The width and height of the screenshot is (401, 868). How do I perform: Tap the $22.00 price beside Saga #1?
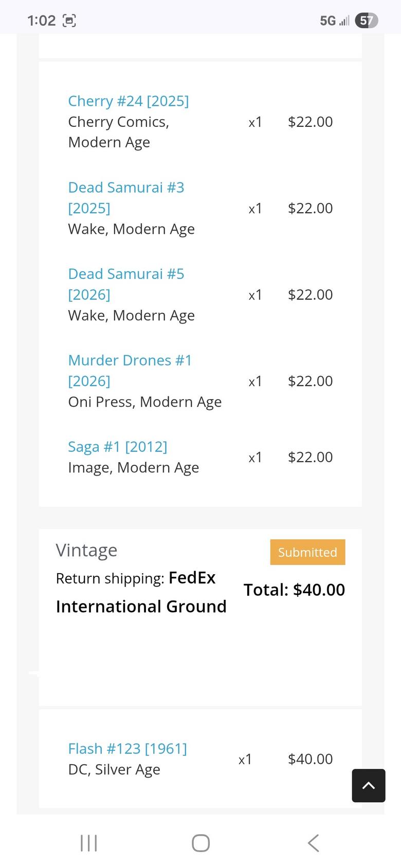tap(310, 457)
